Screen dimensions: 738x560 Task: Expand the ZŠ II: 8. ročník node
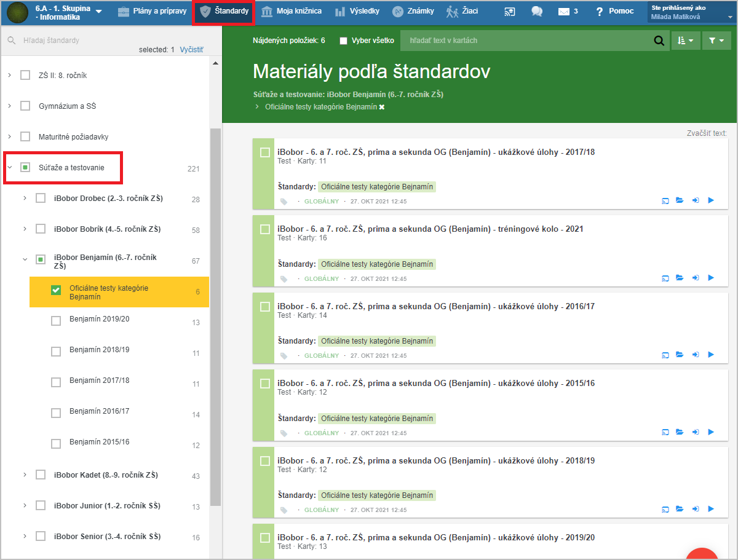coord(9,75)
